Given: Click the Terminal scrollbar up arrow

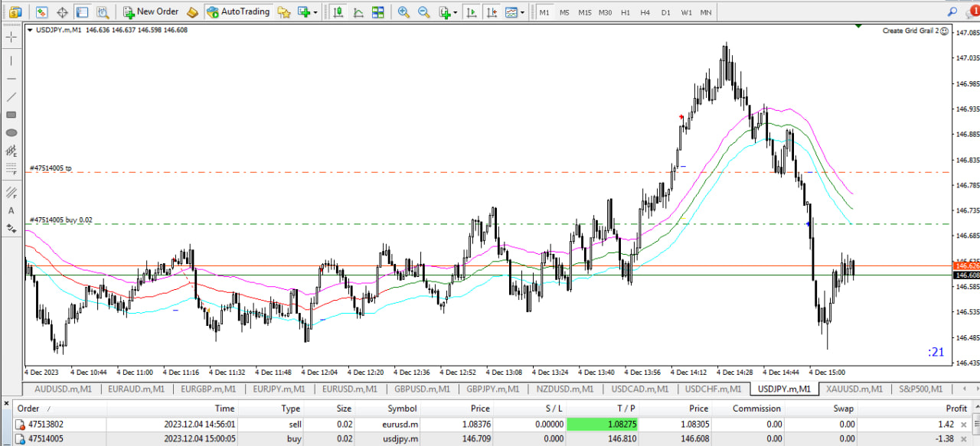Looking at the screenshot, I should (975, 408).
